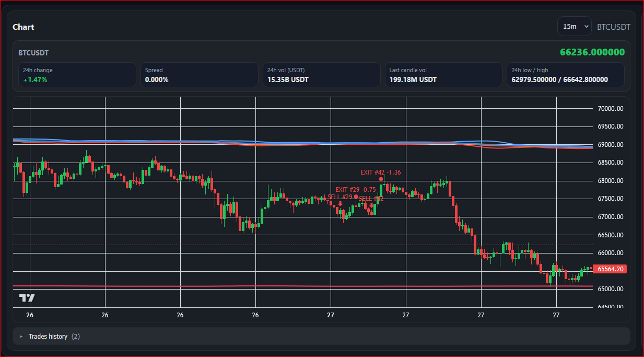The height and width of the screenshot is (357, 644).
Task: Click the 24h vol (USDT) card
Action: (x=321, y=75)
